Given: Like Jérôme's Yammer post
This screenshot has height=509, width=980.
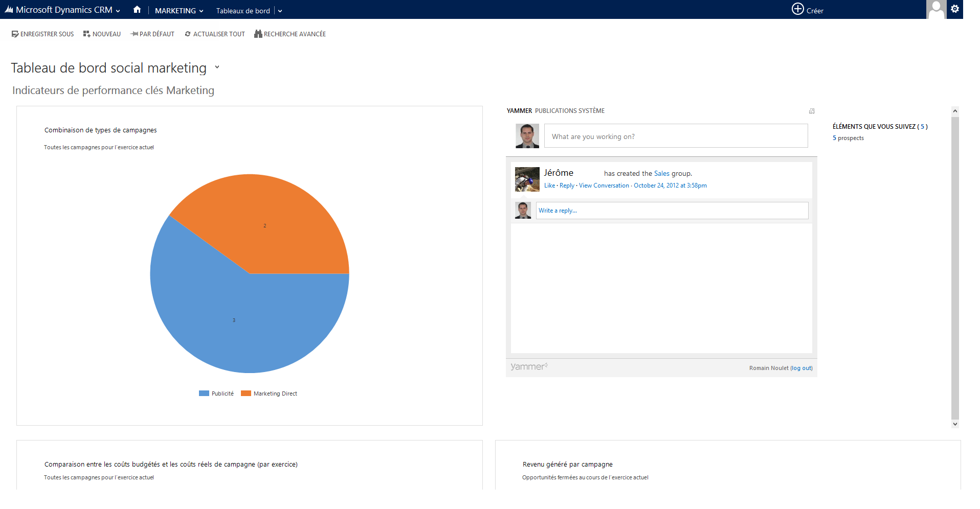Looking at the screenshot, I should (x=549, y=186).
